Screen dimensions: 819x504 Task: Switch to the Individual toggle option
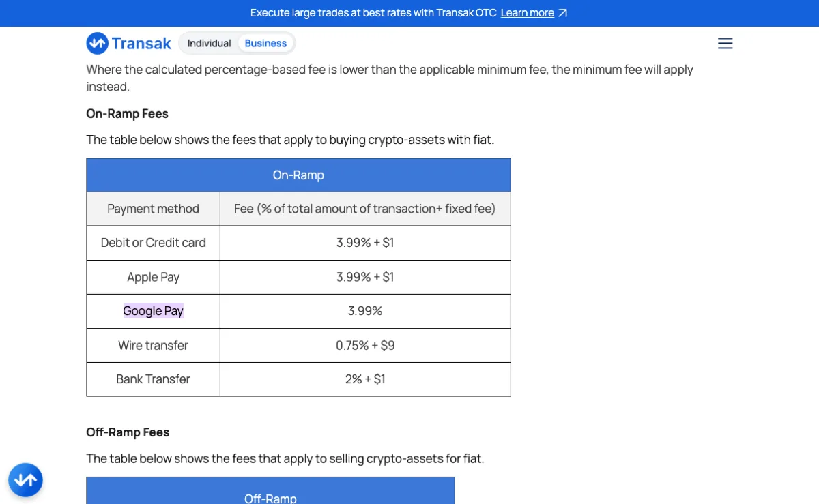coord(209,43)
